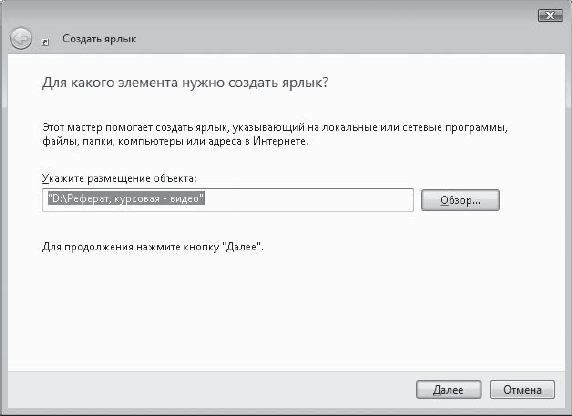The height and width of the screenshot is (416, 572).
Task: Click the heading Для какого элемента нужно создать ярлык?
Action: [x=185, y=82]
